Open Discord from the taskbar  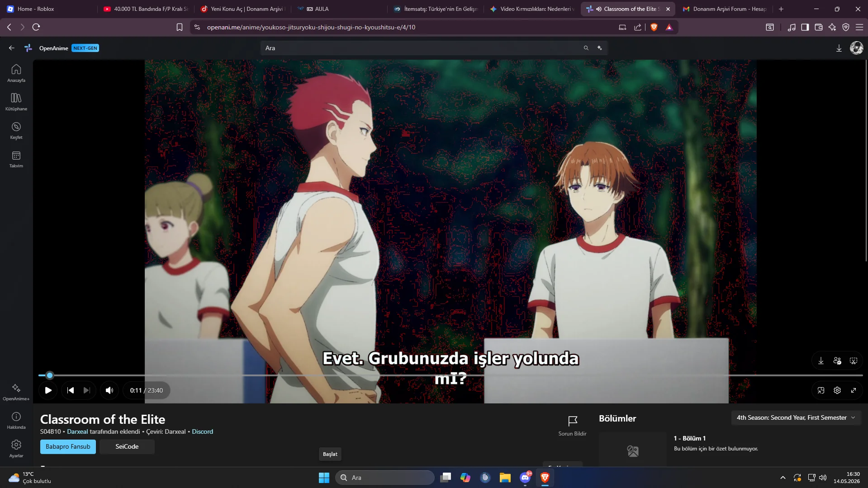click(x=525, y=478)
